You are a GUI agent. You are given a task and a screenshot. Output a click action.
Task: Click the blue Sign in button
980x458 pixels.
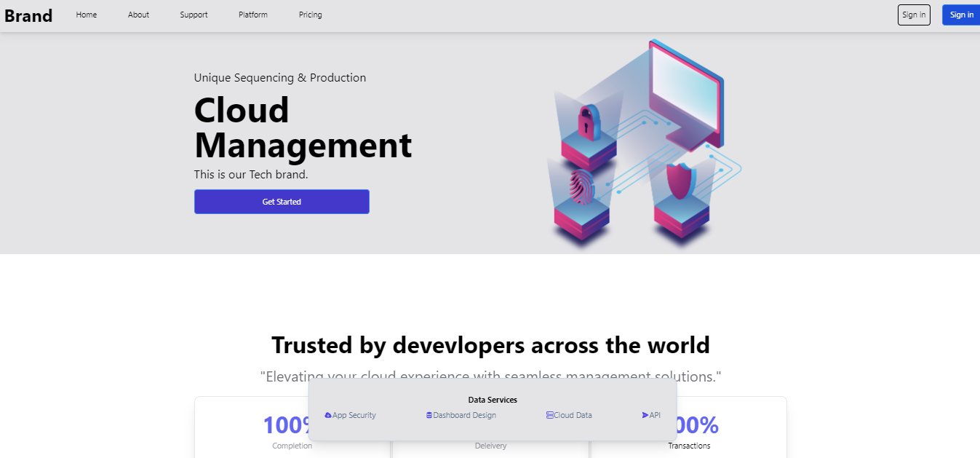coord(961,15)
